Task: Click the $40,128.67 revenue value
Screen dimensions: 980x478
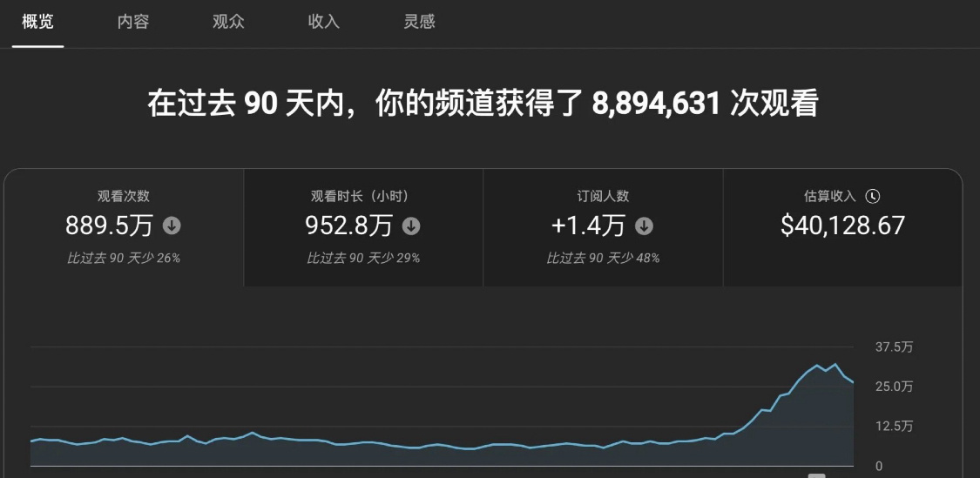Action: (842, 226)
